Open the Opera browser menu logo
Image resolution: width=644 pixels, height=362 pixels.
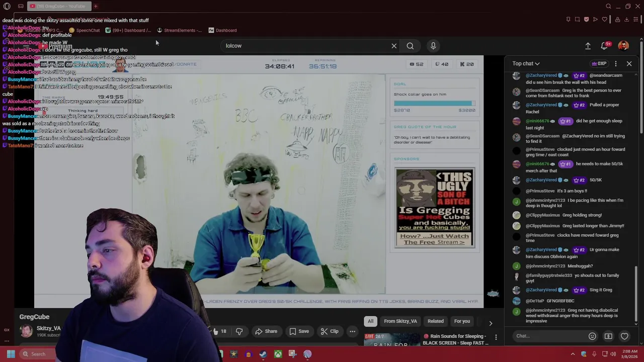click(x=7, y=6)
